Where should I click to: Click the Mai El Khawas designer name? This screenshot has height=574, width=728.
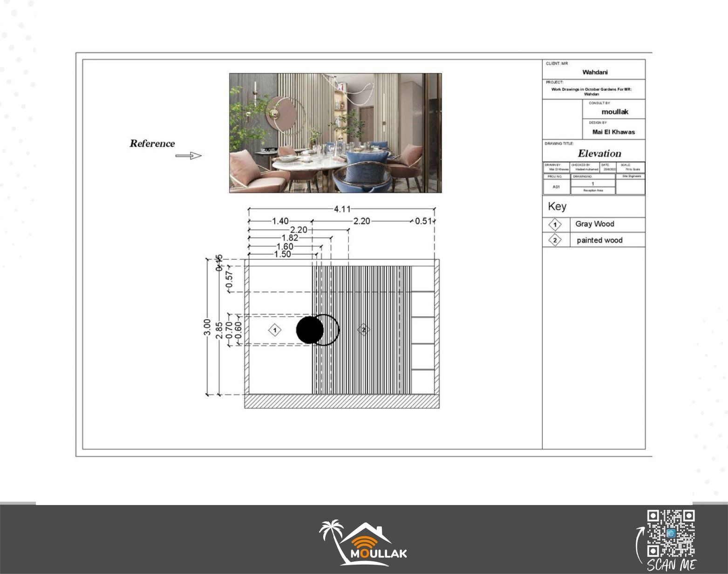click(613, 132)
